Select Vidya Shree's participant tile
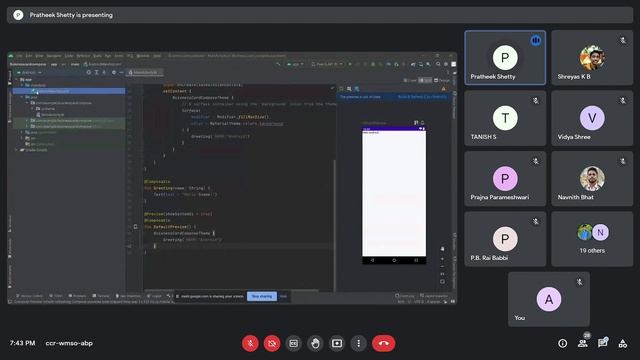Image resolution: width=640 pixels, height=360 pixels. point(592,118)
